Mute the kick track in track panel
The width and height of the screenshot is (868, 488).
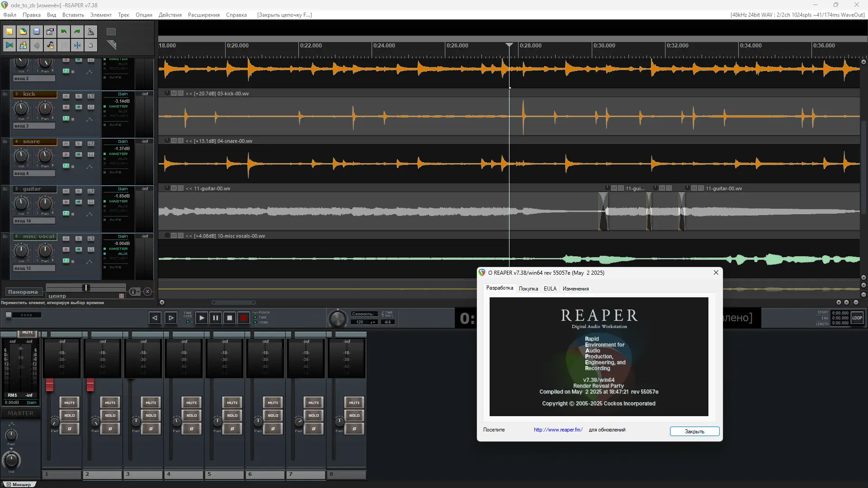(66, 96)
